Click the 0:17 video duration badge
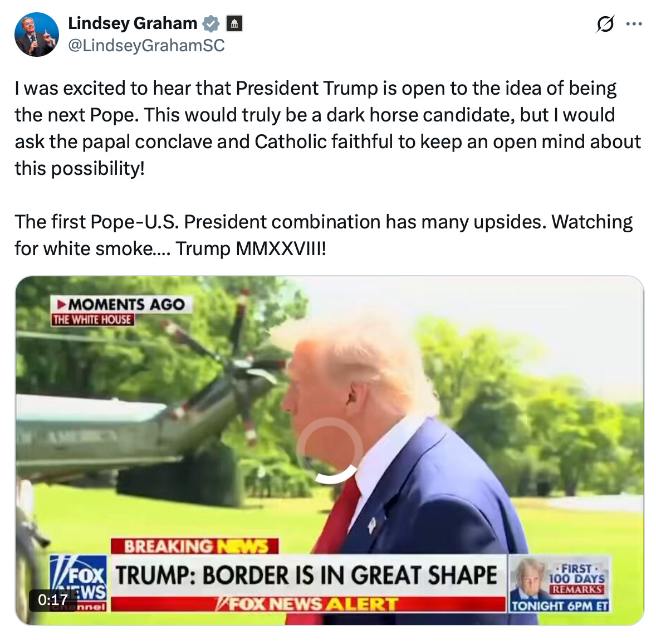Image resolution: width=656 pixels, height=644 pixels. (53, 599)
